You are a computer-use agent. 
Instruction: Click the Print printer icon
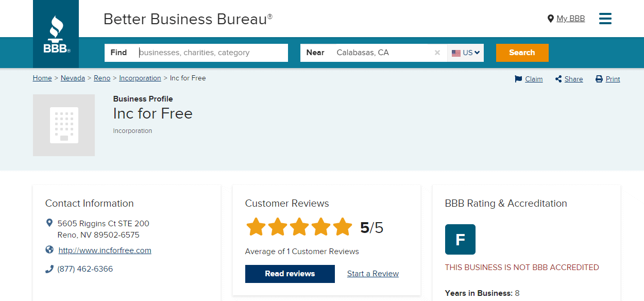(599, 79)
